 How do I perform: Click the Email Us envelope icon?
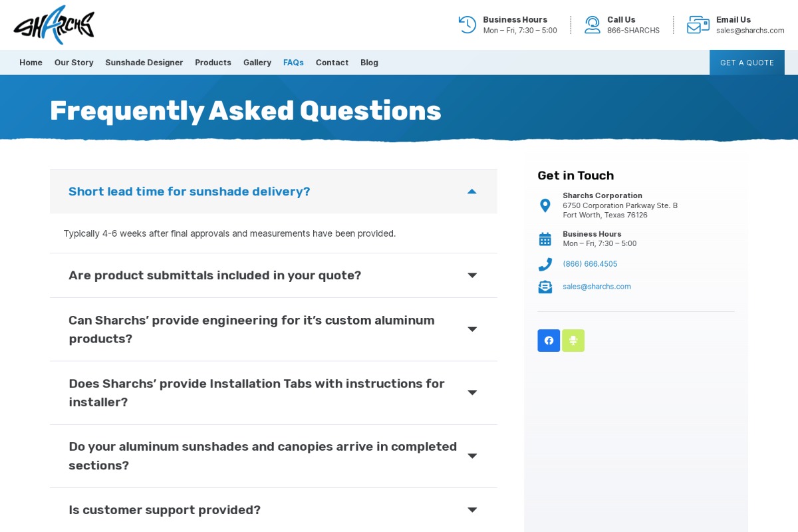[698, 25]
